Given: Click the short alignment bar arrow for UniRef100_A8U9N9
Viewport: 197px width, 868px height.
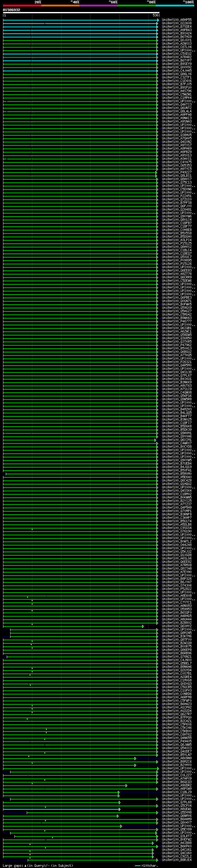Looking at the screenshot, I should click(x=135, y=758).
